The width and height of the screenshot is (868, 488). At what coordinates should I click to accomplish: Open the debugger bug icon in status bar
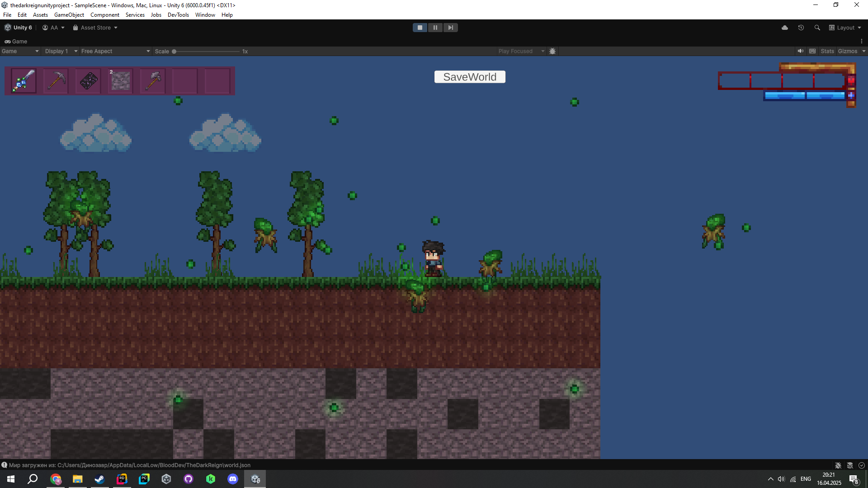click(x=838, y=465)
